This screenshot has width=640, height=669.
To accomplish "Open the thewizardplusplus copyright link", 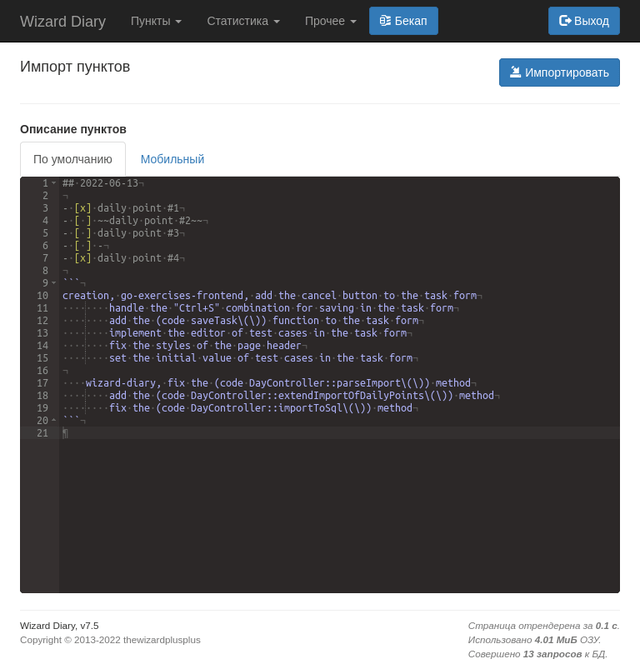I will [x=162, y=640].
